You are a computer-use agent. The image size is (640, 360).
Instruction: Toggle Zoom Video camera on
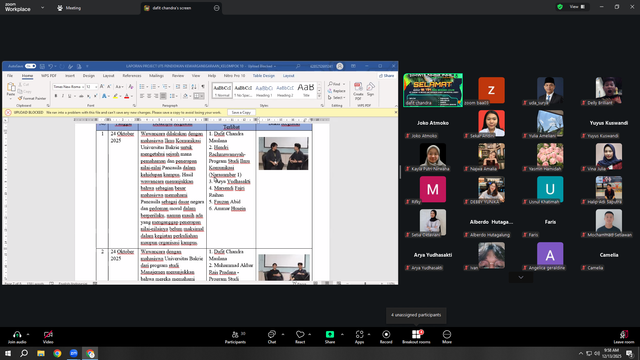48,337
